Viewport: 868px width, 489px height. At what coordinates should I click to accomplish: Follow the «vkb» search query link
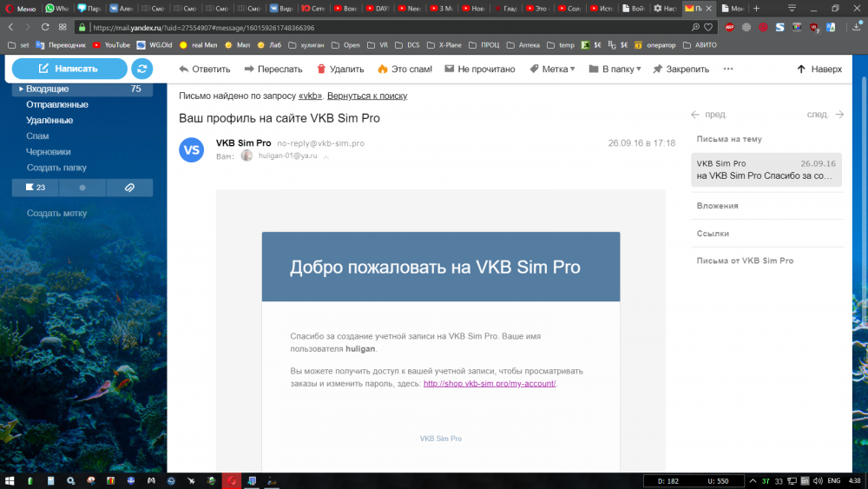pos(310,96)
